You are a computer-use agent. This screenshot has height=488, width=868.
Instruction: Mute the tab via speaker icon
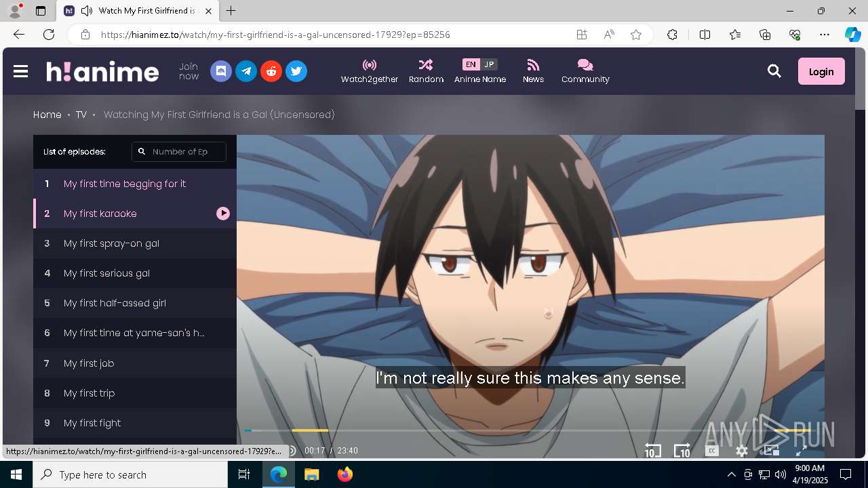pyautogui.click(x=86, y=11)
